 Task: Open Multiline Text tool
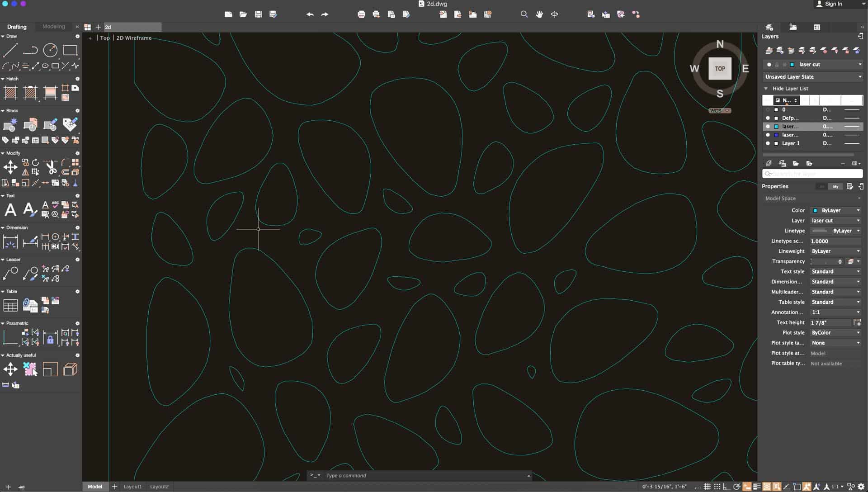tap(10, 210)
